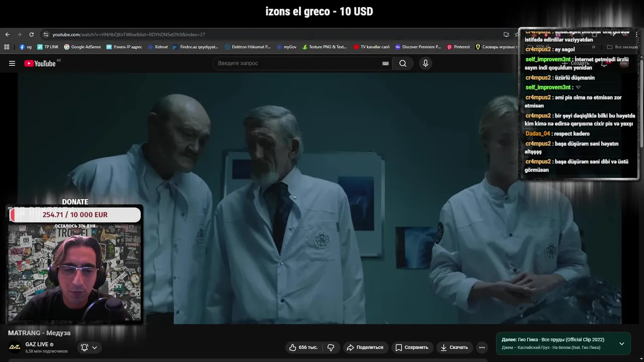Click the DONATE label above the goal bar
Screen dimensions: 644x362
point(75,202)
